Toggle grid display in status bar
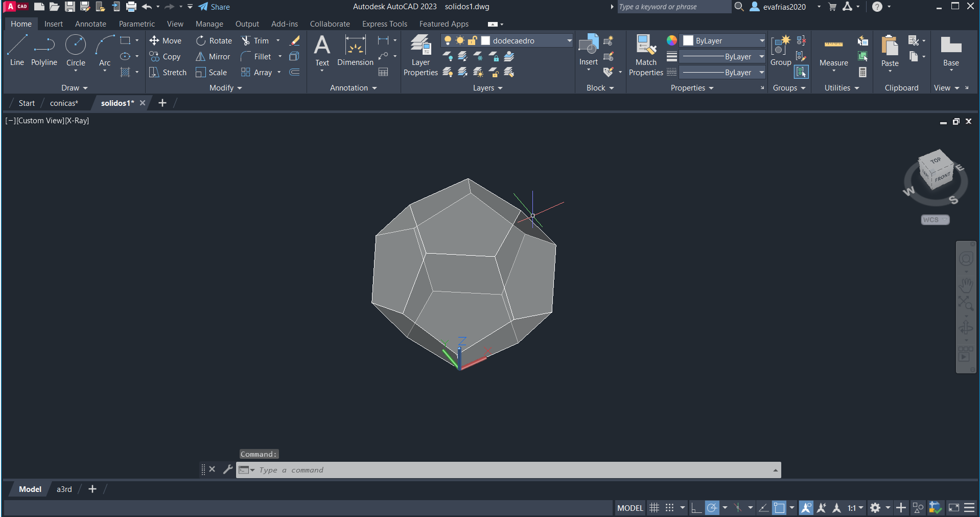Screen dimensions: 980x517 tap(654, 508)
